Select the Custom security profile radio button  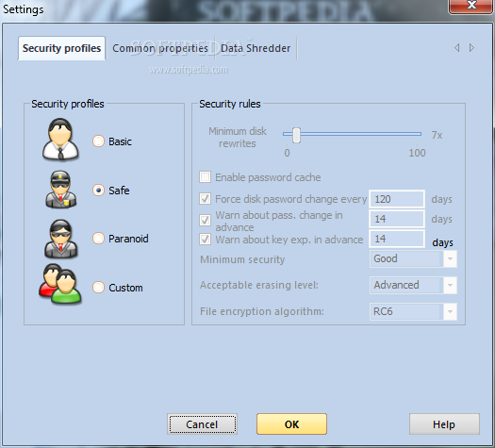[98, 288]
